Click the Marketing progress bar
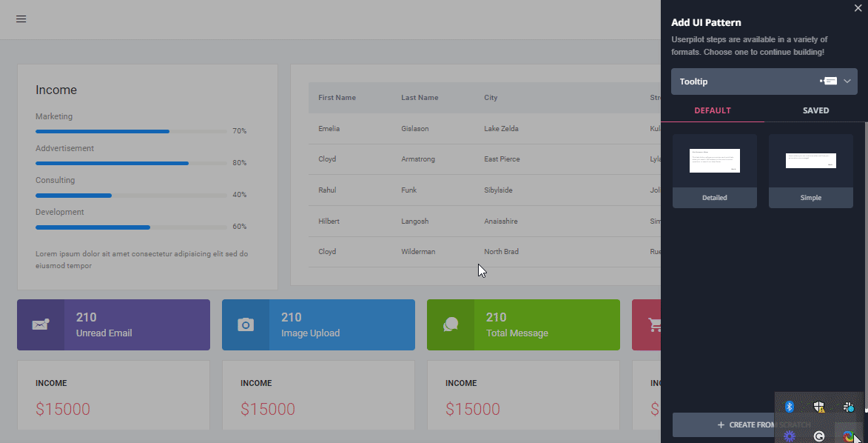This screenshot has width=868, height=443. click(131, 131)
